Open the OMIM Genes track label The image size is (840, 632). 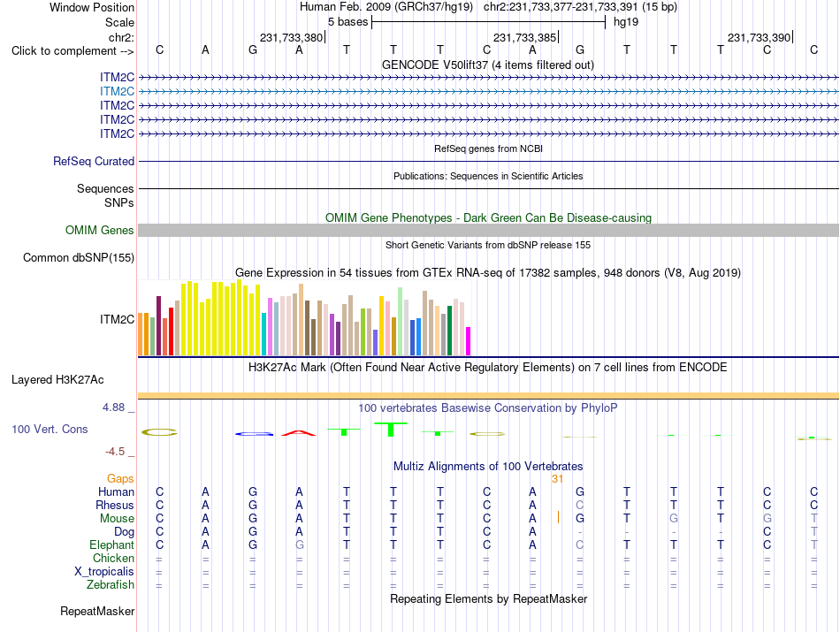(x=100, y=231)
